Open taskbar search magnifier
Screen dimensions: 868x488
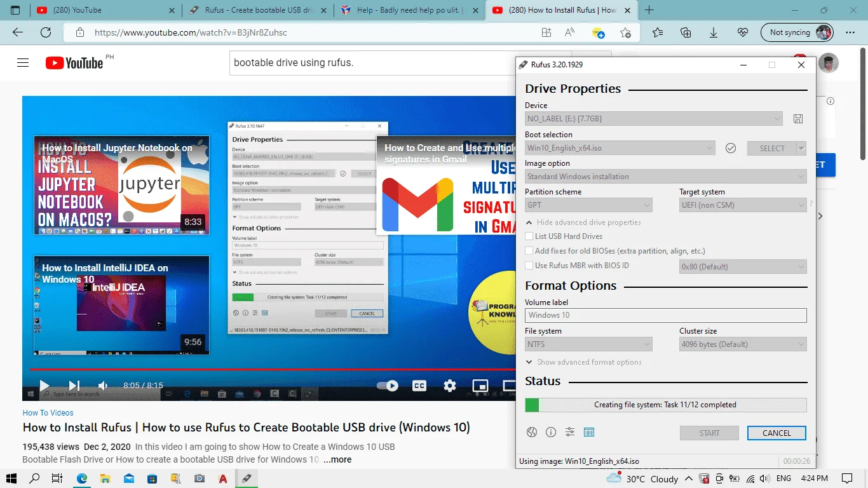(x=34, y=478)
